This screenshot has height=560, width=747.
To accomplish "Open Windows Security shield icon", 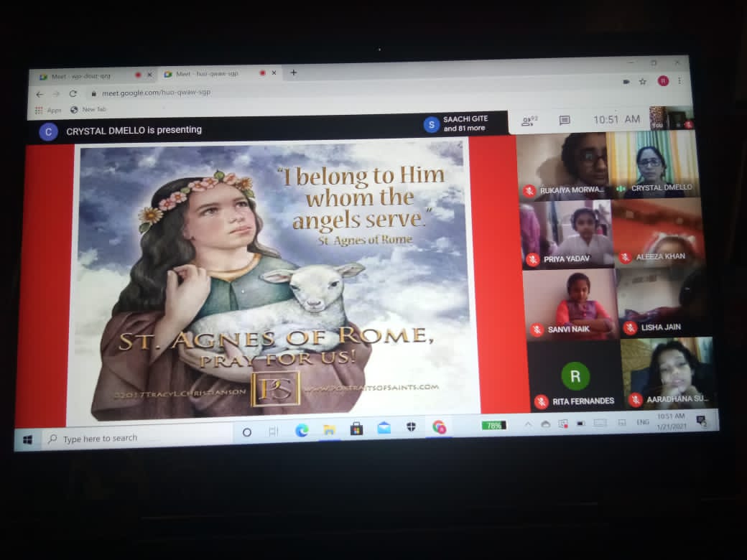I will pyautogui.click(x=412, y=427).
